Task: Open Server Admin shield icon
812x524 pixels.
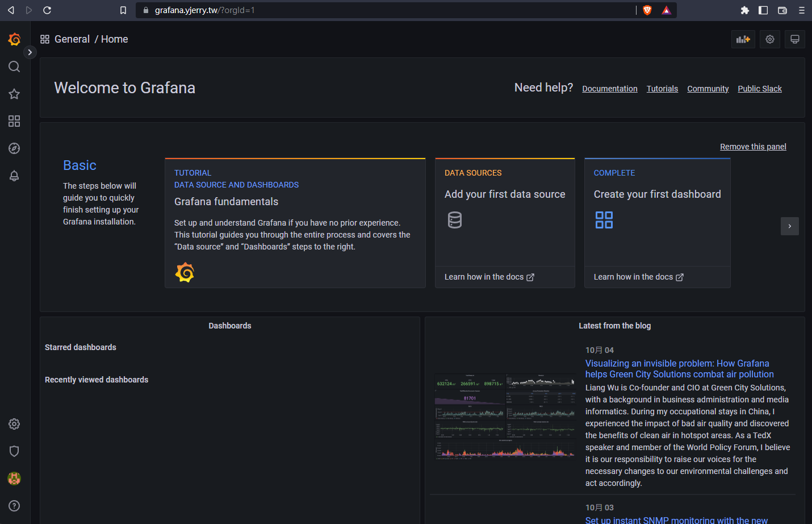Action: [14, 451]
